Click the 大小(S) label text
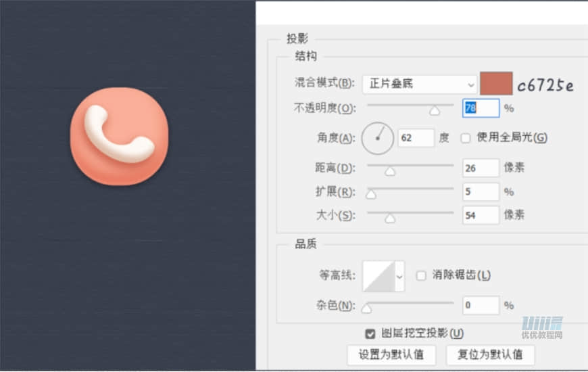The height and width of the screenshot is (372, 588). [x=336, y=216]
